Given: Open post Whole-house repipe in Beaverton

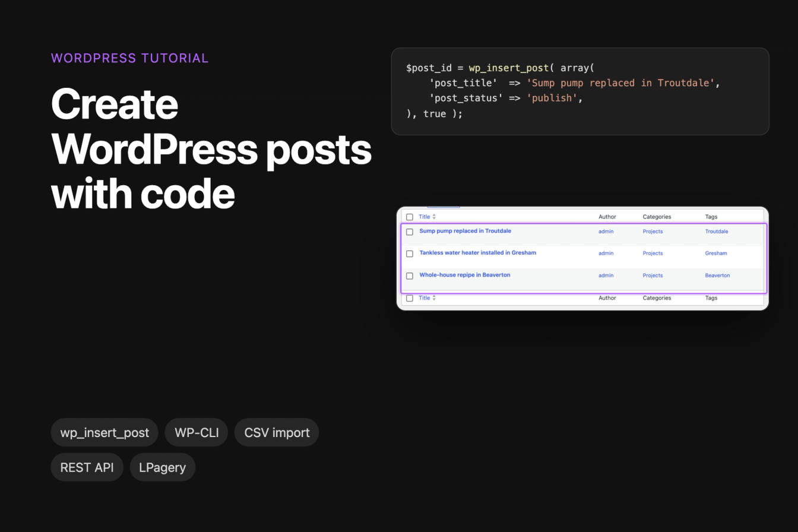Looking at the screenshot, I should 464,275.
